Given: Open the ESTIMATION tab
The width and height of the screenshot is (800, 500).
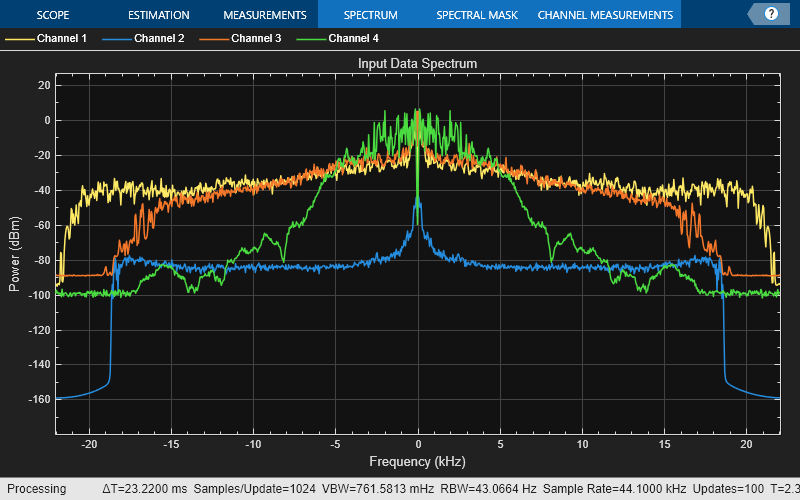Looking at the screenshot, I should click(x=159, y=15).
